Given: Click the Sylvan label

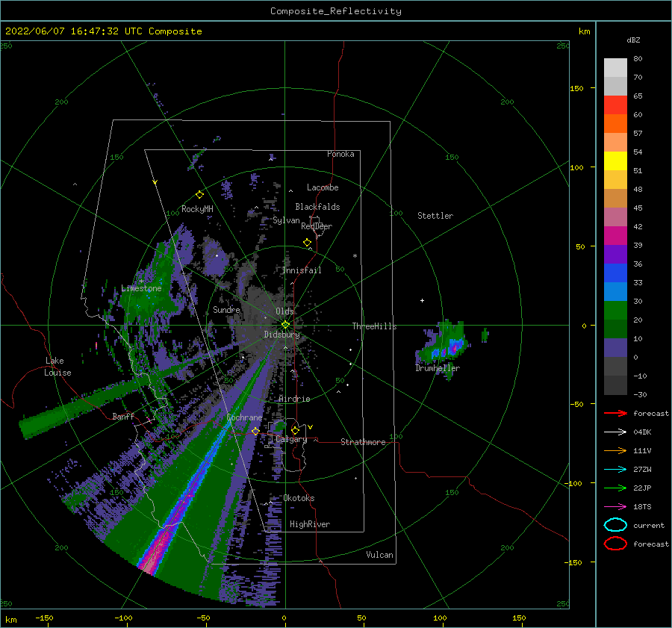Looking at the screenshot, I should click(x=286, y=220).
